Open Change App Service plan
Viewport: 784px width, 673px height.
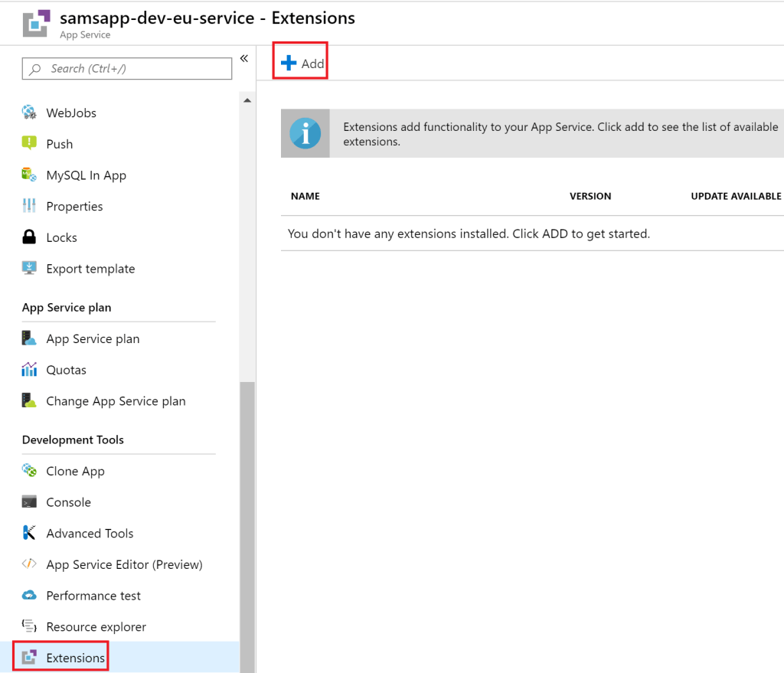(x=116, y=401)
